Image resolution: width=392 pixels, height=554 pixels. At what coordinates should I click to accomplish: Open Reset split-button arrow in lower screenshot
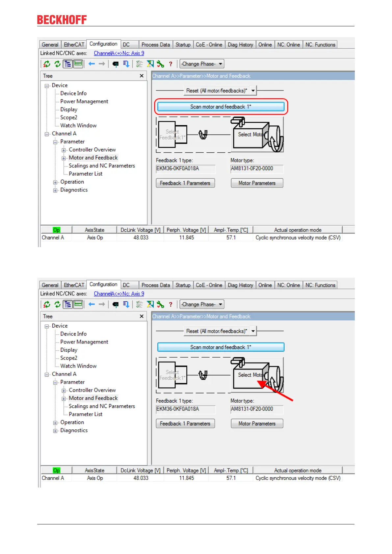coord(253,331)
